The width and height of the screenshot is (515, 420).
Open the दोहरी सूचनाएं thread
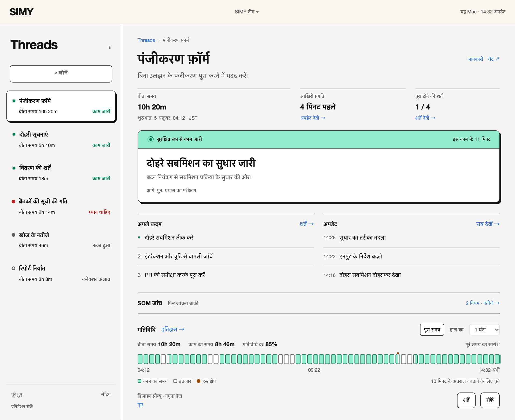click(61, 140)
